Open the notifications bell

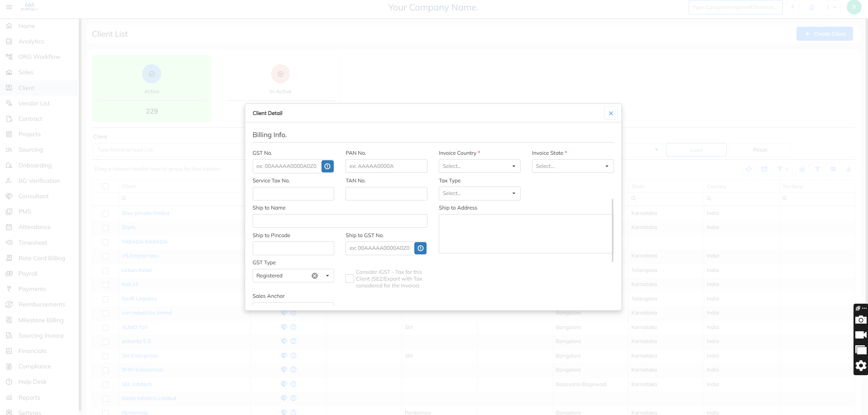tap(812, 7)
